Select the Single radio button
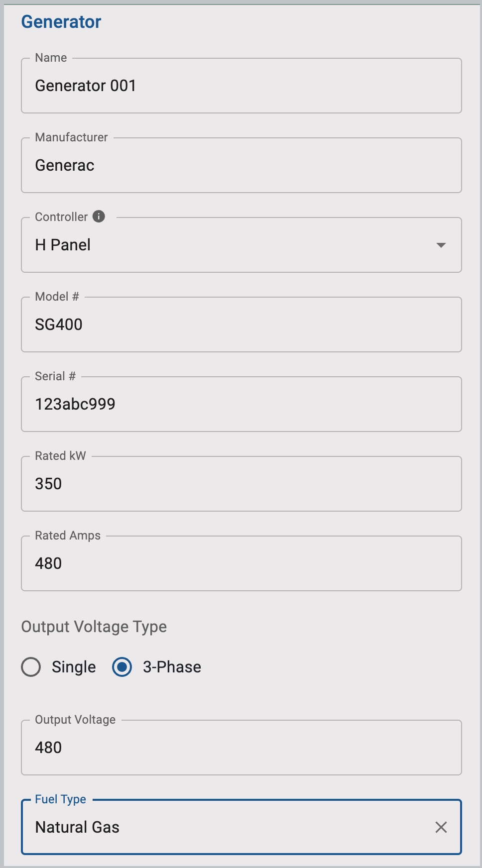Viewport: 482px width, 868px height. coord(31,667)
